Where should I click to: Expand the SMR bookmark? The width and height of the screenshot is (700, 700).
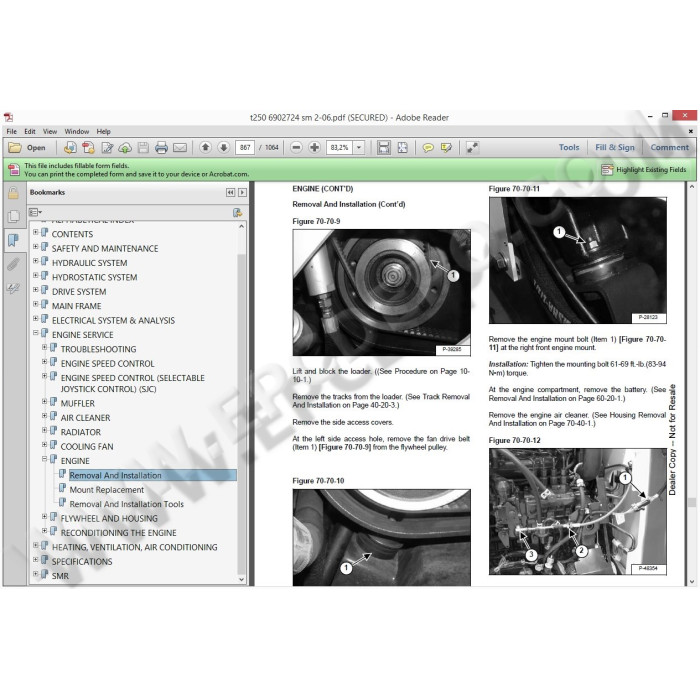pyautogui.click(x=36, y=574)
